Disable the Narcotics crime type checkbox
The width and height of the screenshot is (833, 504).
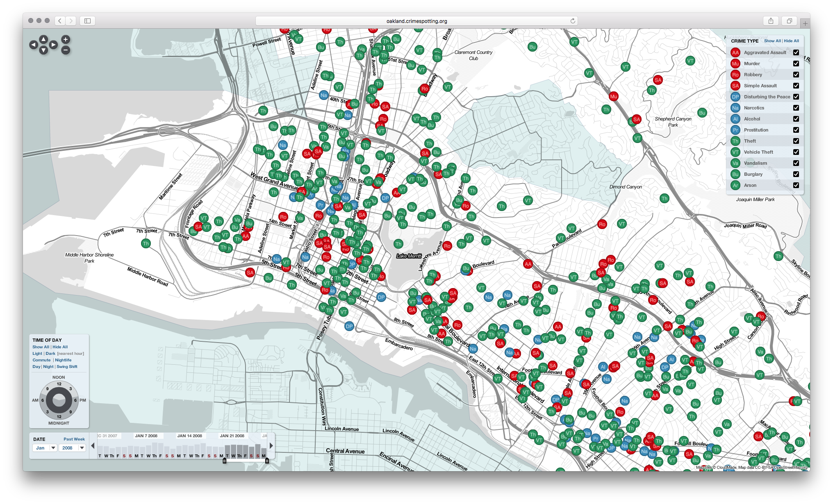796,108
